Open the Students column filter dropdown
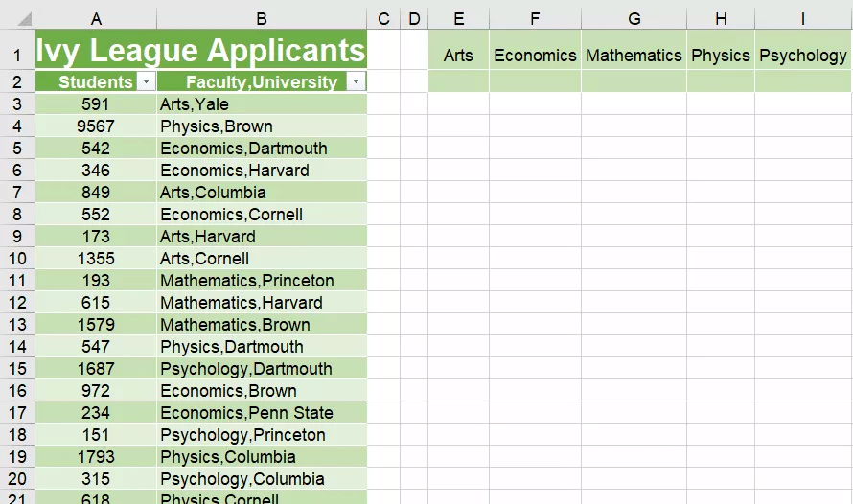The image size is (853, 504). click(x=146, y=82)
